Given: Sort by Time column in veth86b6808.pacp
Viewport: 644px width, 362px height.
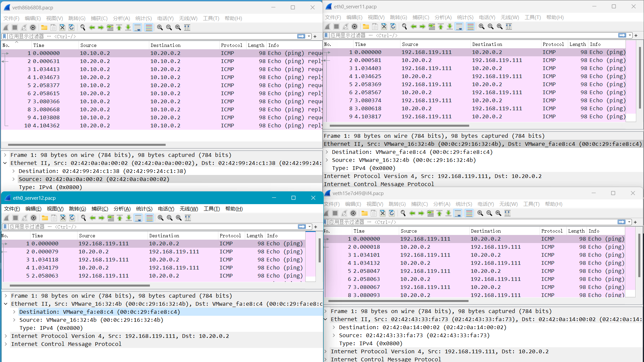Looking at the screenshot, I should pos(55,45).
